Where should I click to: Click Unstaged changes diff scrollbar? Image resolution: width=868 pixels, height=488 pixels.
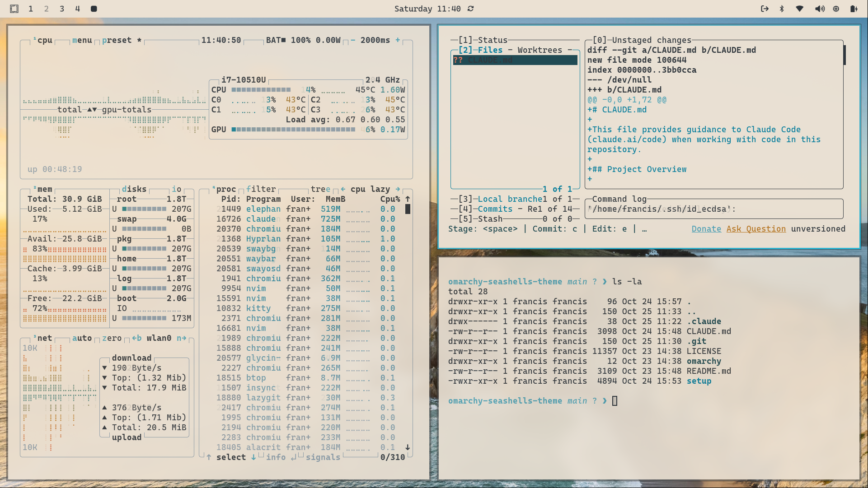click(x=844, y=55)
